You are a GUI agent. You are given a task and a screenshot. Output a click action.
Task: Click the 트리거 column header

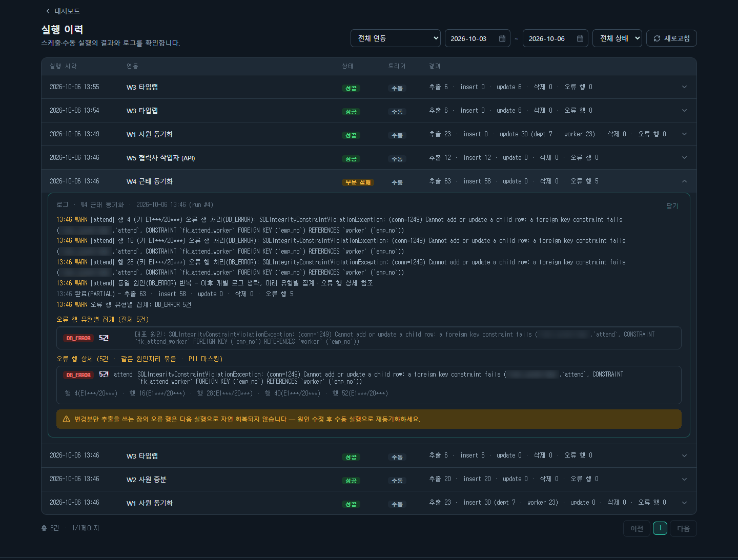tap(397, 66)
